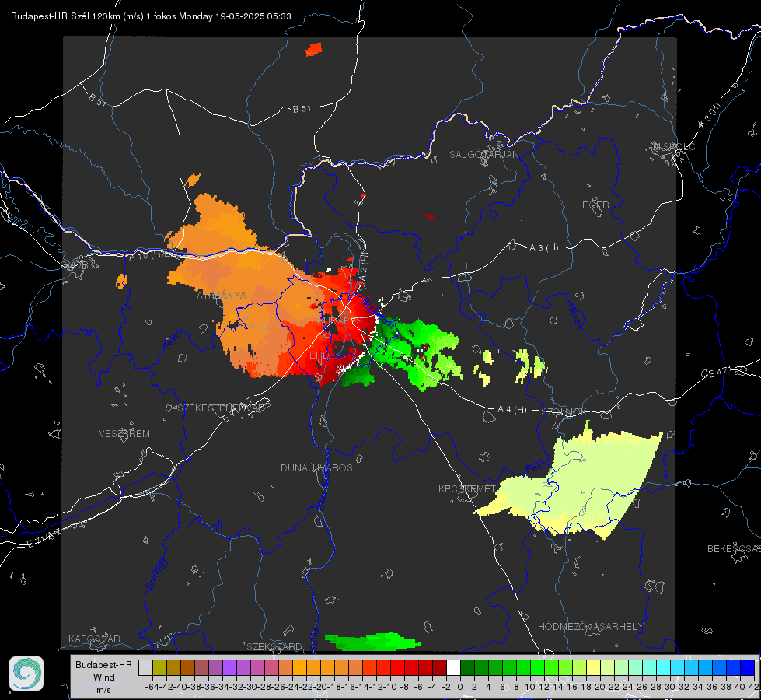Pick the bright green swatch between 10 and 12
761x700 pixels.
(537, 667)
